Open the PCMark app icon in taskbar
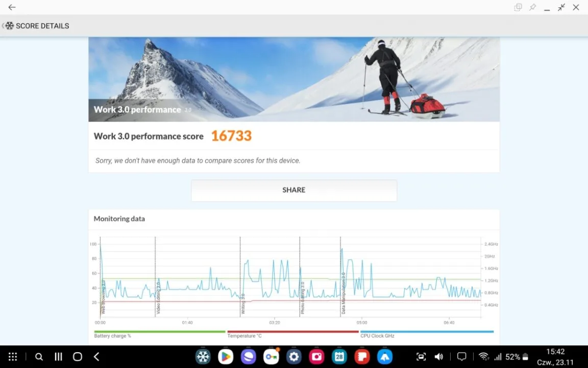Viewport: 588px width, 368px height. click(203, 356)
